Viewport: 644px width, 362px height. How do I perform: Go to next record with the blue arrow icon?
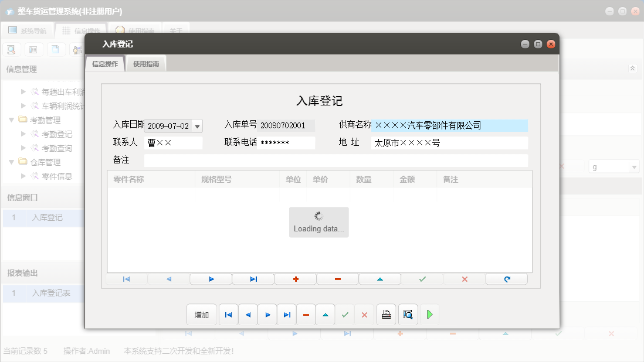[211, 279]
